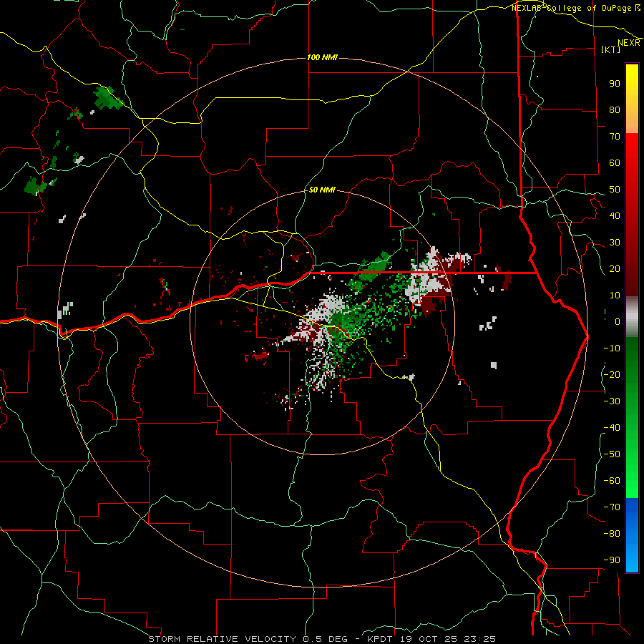Click the Storm Relative Velocity product caption
The image size is (644, 644).
tap(322, 639)
